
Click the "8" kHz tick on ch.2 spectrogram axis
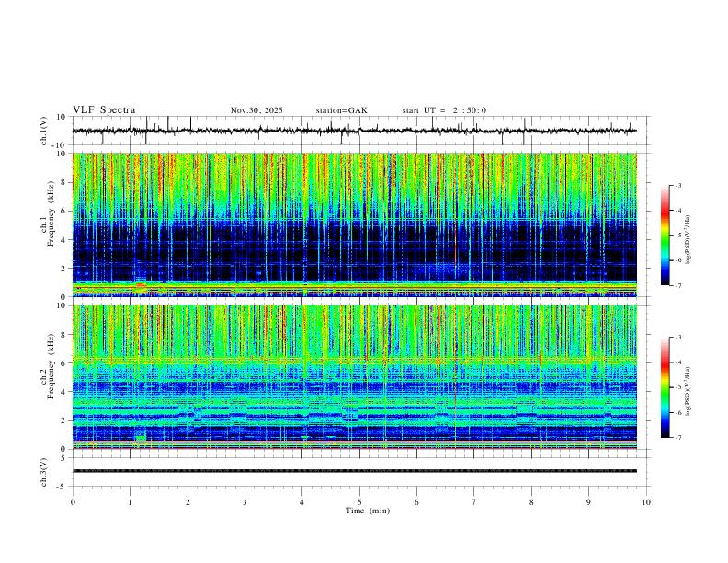(64, 335)
